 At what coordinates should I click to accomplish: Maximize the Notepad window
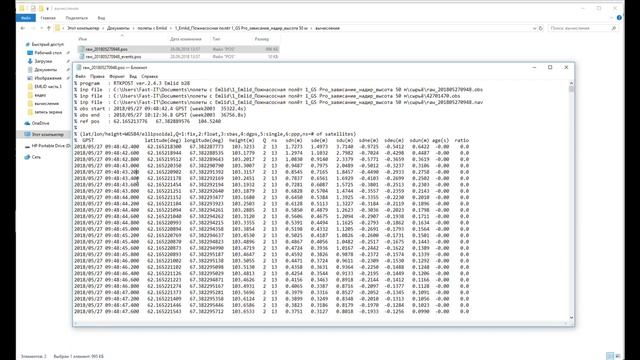(550, 67)
